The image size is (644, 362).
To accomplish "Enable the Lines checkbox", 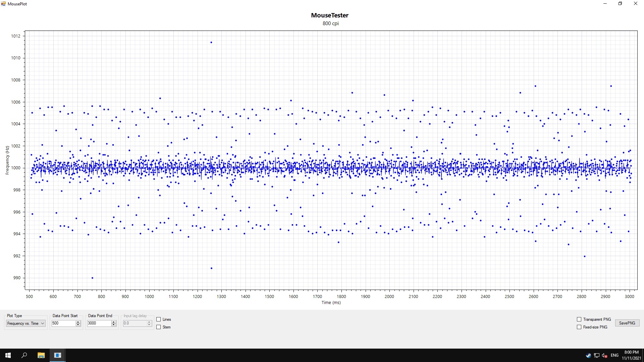I will pyautogui.click(x=159, y=319).
